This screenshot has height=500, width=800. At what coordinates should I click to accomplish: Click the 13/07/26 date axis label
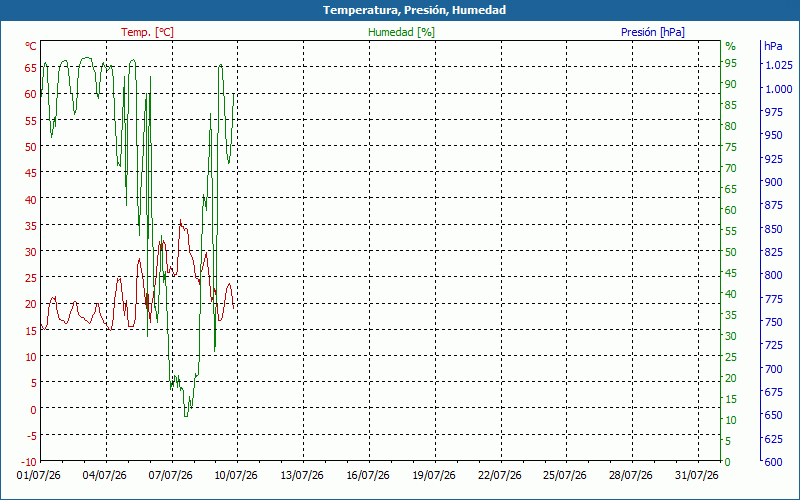(302, 476)
